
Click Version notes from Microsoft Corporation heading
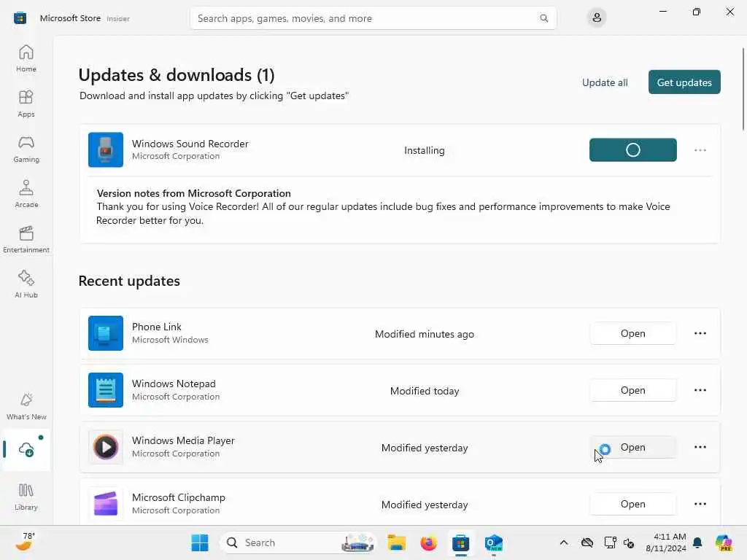(x=193, y=193)
